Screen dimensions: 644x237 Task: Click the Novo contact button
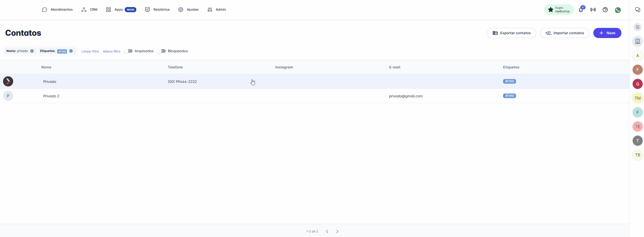tap(607, 33)
